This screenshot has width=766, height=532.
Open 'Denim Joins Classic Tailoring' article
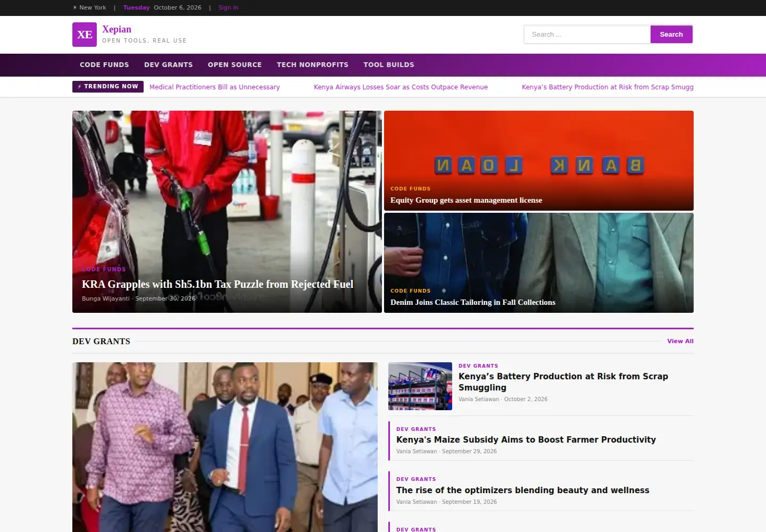(473, 302)
